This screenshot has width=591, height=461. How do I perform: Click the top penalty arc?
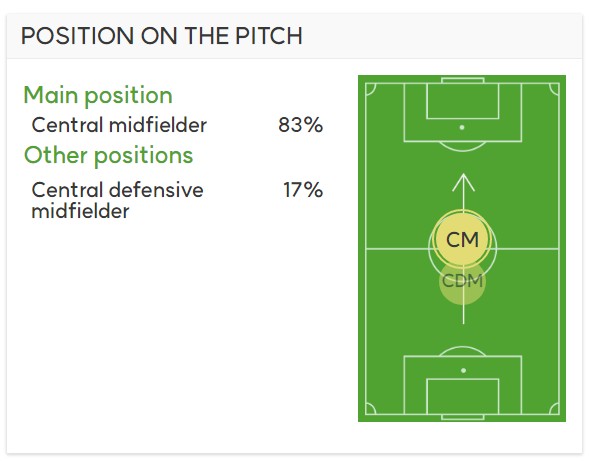click(462, 147)
